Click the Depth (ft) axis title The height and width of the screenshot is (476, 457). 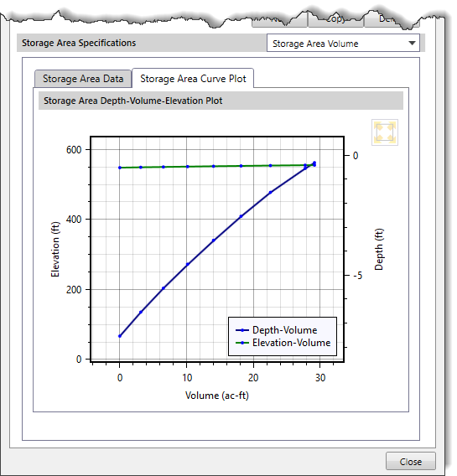(x=379, y=249)
